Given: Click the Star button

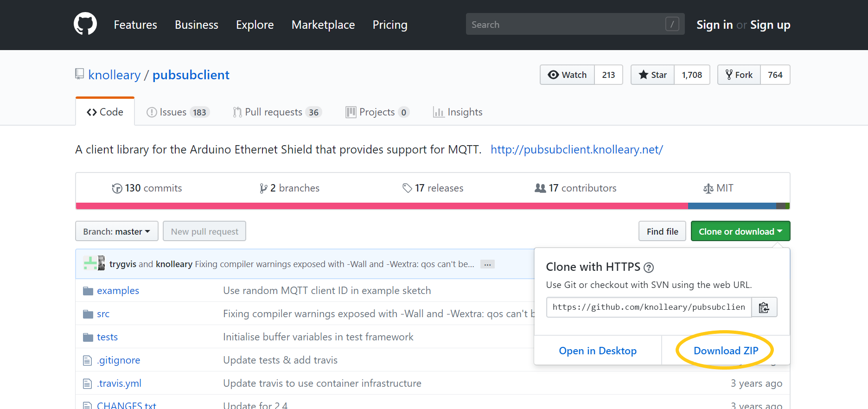Looking at the screenshot, I should click(652, 75).
